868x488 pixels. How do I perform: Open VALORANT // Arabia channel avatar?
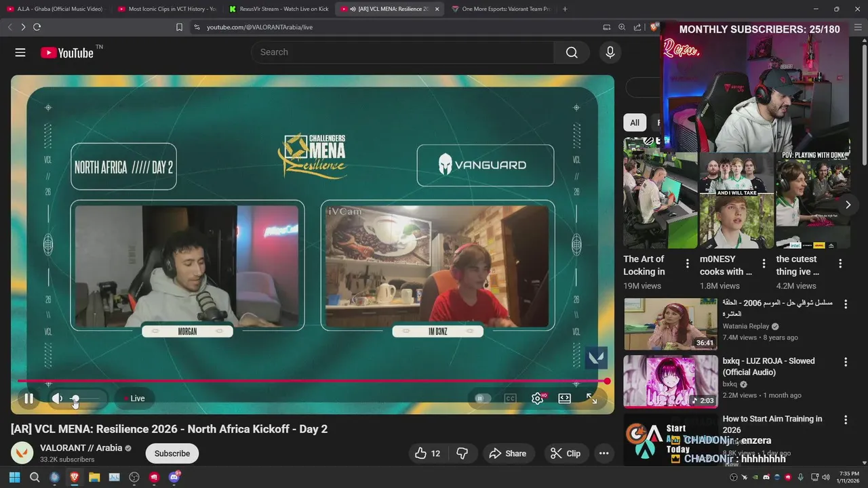(22, 453)
